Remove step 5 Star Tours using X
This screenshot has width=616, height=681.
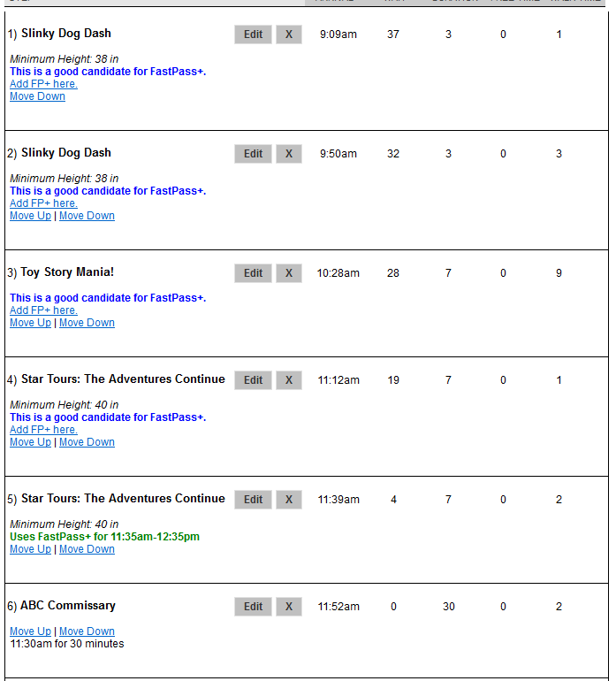(x=289, y=500)
